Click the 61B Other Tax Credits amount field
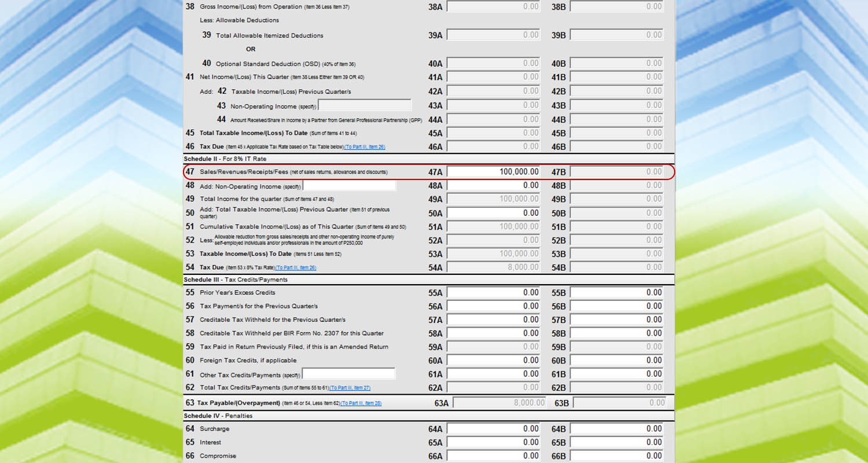Viewport: 868px width, 463px height. pos(617,374)
